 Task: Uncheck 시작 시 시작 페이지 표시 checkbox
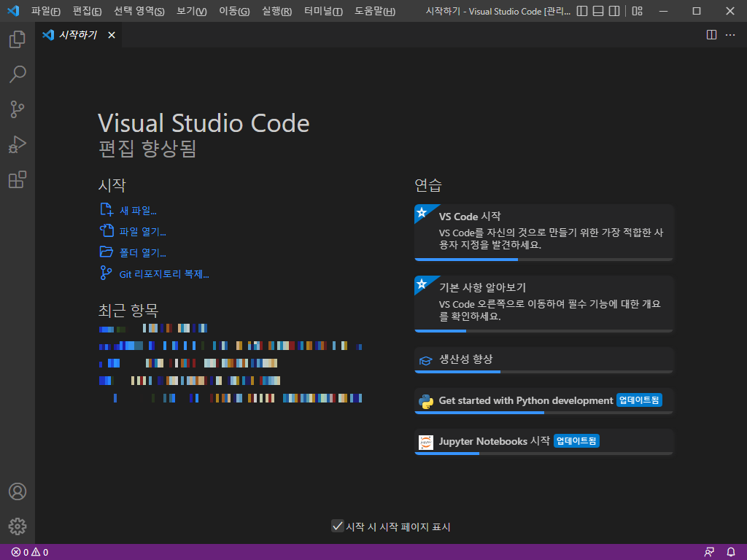[337, 526]
